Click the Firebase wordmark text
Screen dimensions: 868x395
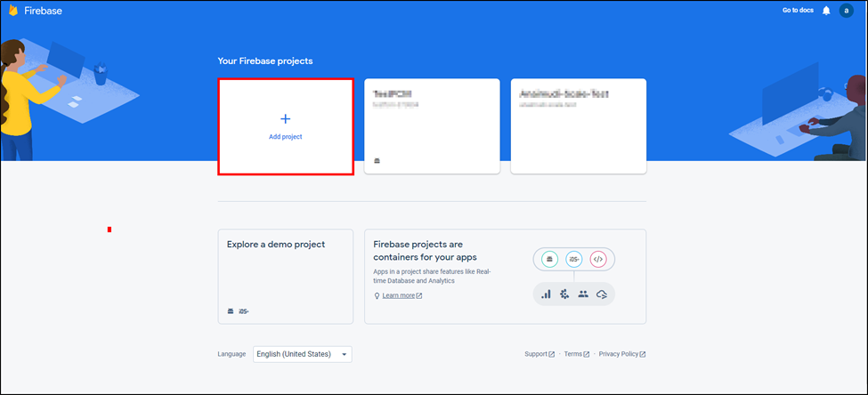(44, 11)
